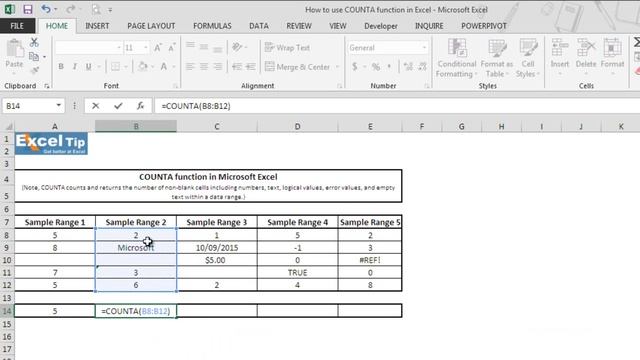Open the Number Format General dropdown
This screenshot has height=360, width=640.
tap(424, 48)
